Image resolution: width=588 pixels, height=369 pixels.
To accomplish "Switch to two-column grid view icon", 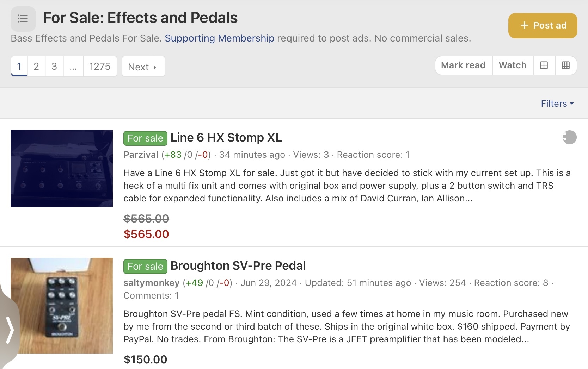I will pos(544,65).
